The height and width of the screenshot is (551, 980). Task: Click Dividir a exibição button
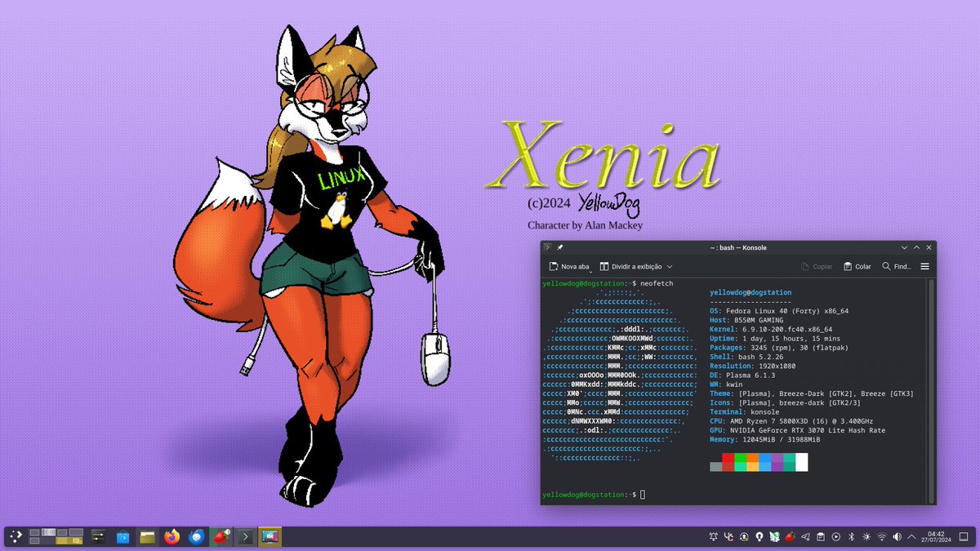(630, 266)
